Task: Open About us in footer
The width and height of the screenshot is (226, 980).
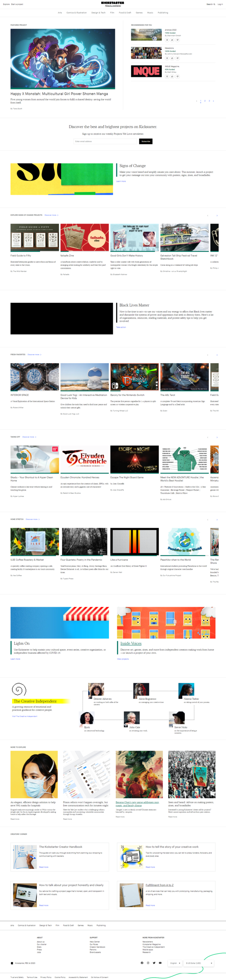Action: point(41,942)
